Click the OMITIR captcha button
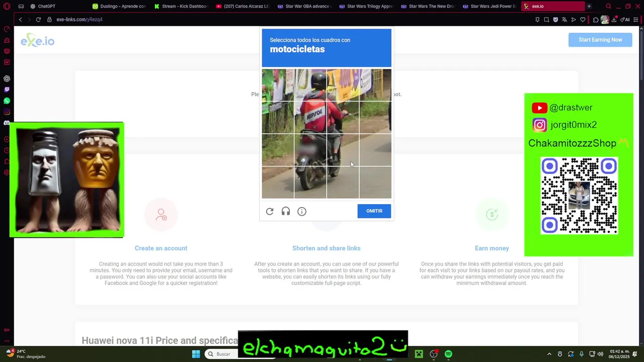 pos(374,211)
